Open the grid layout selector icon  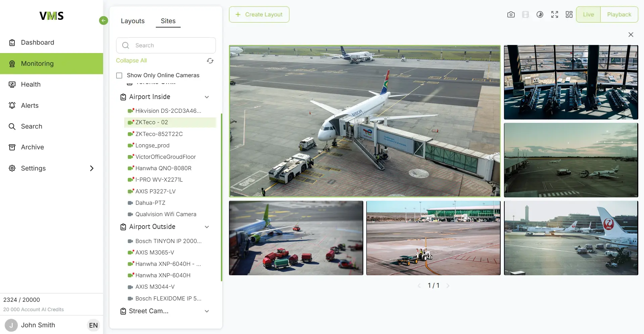[569, 14]
